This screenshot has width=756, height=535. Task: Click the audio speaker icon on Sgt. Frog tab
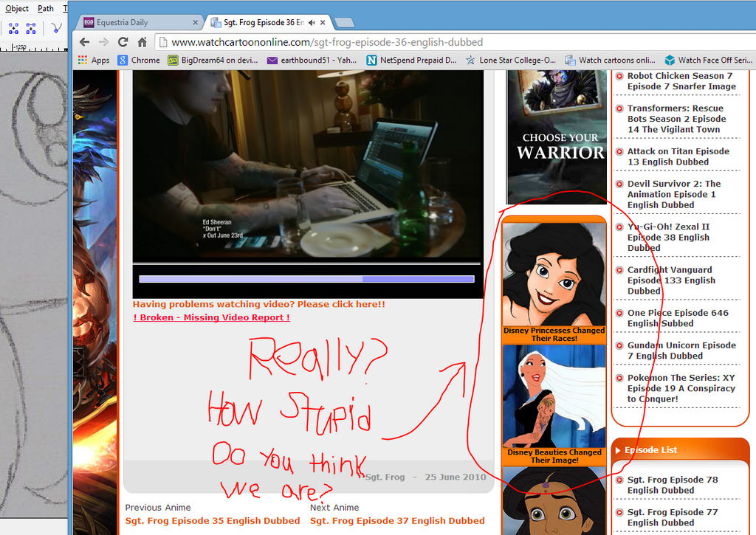tap(312, 22)
